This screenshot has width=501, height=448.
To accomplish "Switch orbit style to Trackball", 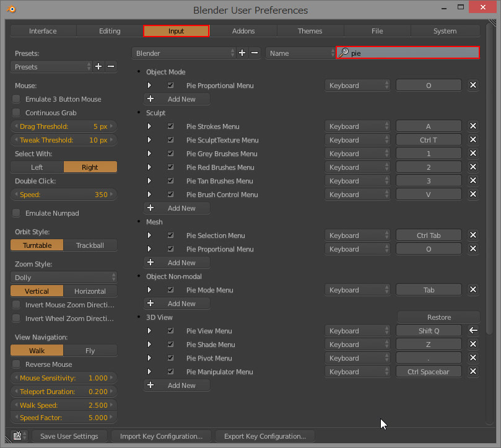I will point(90,245).
